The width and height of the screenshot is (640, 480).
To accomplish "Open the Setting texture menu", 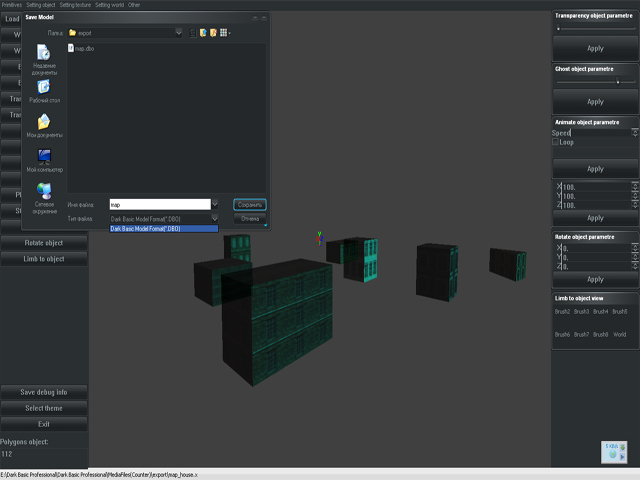I will (x=78, y=4).
